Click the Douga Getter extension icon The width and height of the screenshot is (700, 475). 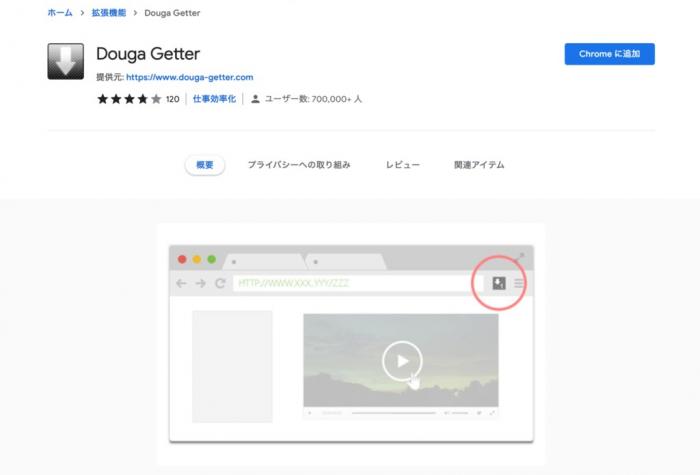point(66,62)
